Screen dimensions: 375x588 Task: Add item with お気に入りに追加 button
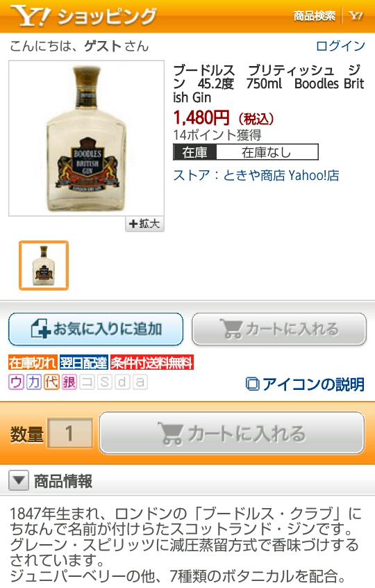click(x=96, y=329)
